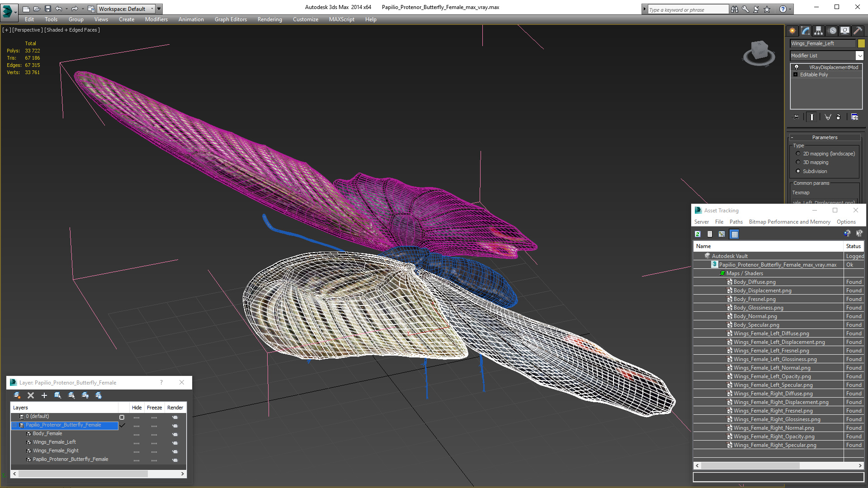Select 3D mapping radio button
This screenshot has width=868, height=488.
click(798, 162)
